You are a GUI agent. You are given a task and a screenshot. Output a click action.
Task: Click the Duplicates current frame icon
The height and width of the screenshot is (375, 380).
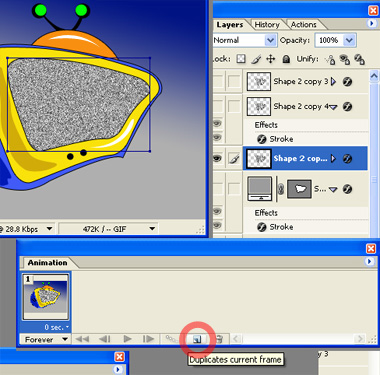click(x=197, y=339)
